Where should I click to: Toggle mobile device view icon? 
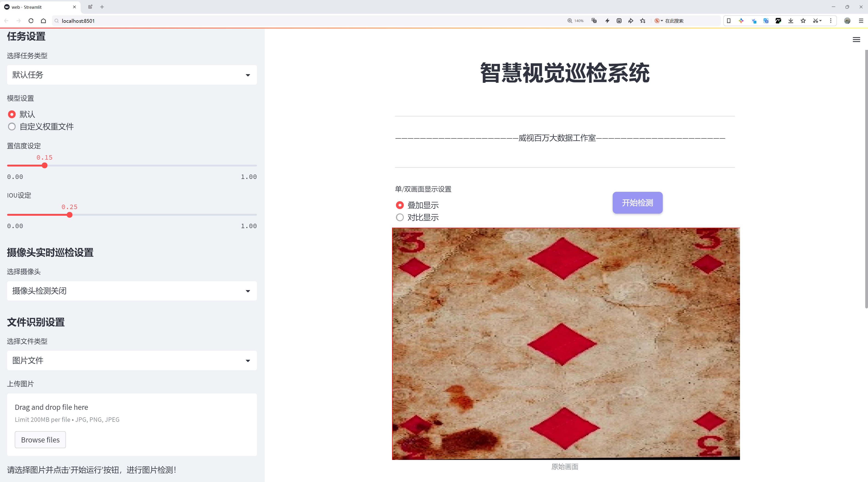(x=729, y=21)
